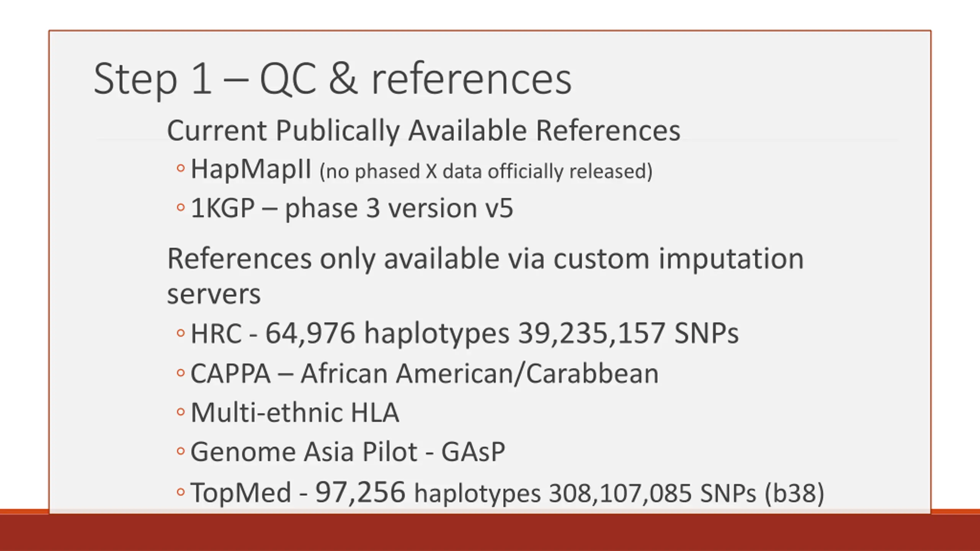This screenshot has width=980, height=551.
Task: Click the word 'servers' in the heading
Action: click(x=214, y=295)
